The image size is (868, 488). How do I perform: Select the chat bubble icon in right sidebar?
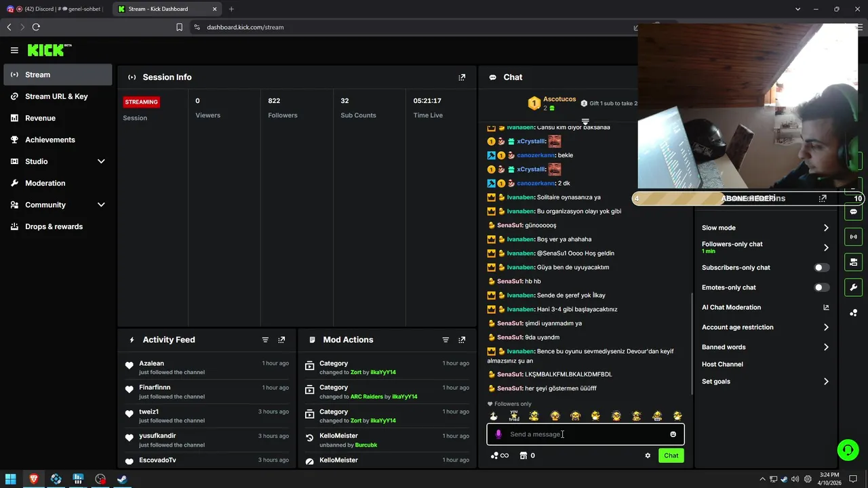tap(853, 211)
